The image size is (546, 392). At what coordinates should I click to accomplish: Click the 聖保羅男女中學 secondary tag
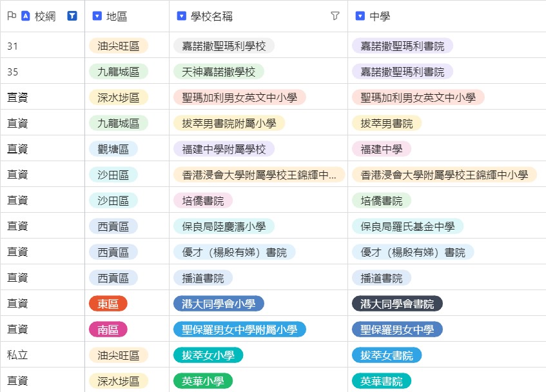coord(397,329)
